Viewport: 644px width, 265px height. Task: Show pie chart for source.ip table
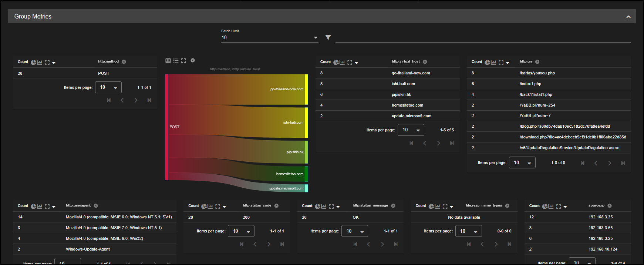(x=545, y=206)
